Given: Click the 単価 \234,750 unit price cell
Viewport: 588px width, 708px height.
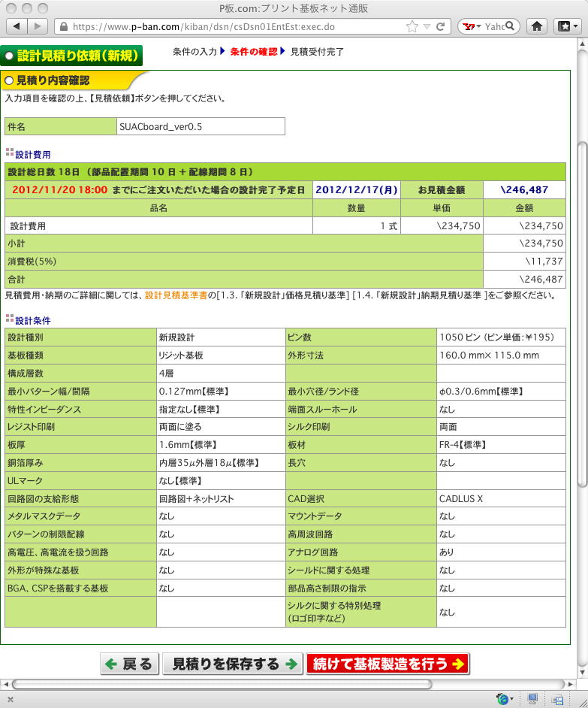Looking at the screenshot, I should [442, 225].
